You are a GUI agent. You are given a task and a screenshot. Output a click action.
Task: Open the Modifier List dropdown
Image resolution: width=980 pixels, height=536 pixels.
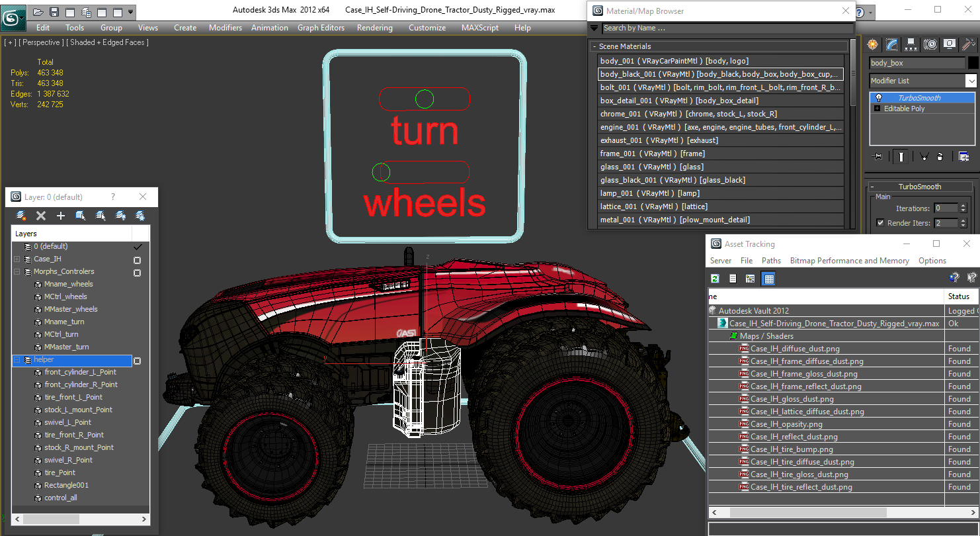coord(971,81)
